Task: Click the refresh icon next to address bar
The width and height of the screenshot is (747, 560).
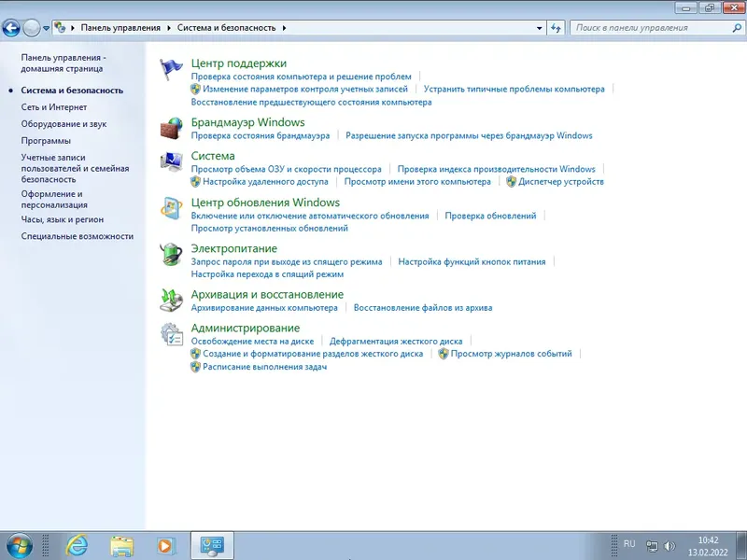Action: 556,27
